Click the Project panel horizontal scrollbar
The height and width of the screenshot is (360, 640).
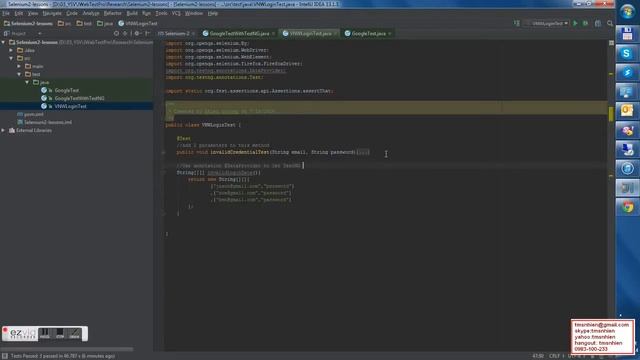click(67, 349)
